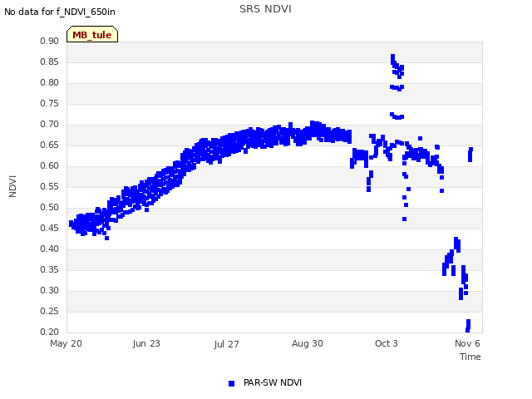Click the Nov 6 date tick label

point(467,343)
